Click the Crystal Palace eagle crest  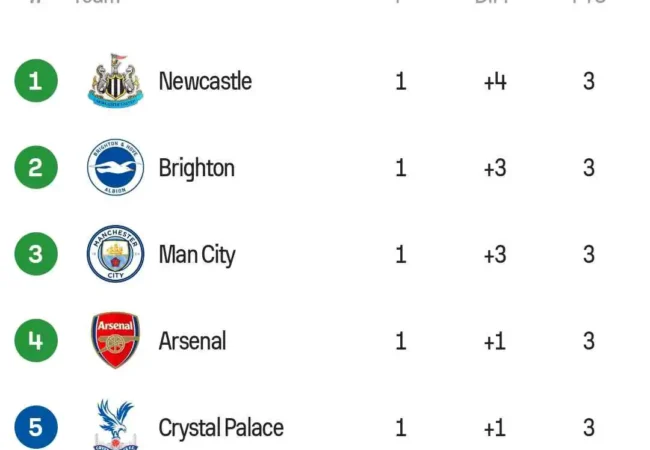click(115, 426)
